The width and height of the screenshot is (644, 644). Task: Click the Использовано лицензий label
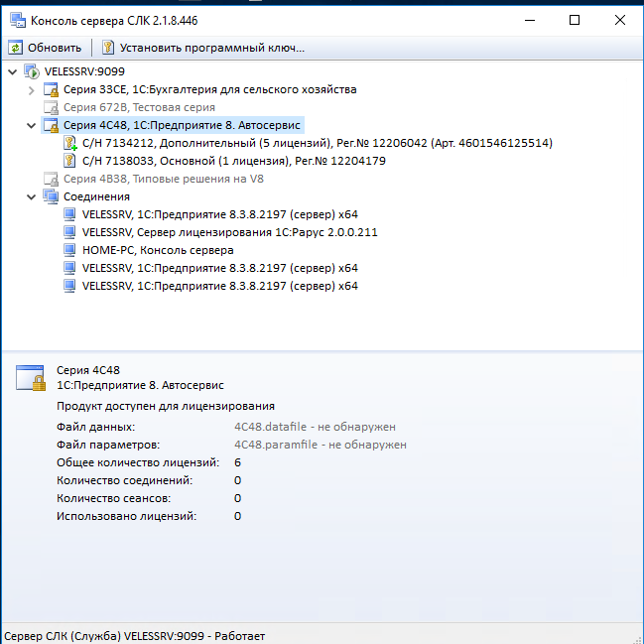pos(126,516)
